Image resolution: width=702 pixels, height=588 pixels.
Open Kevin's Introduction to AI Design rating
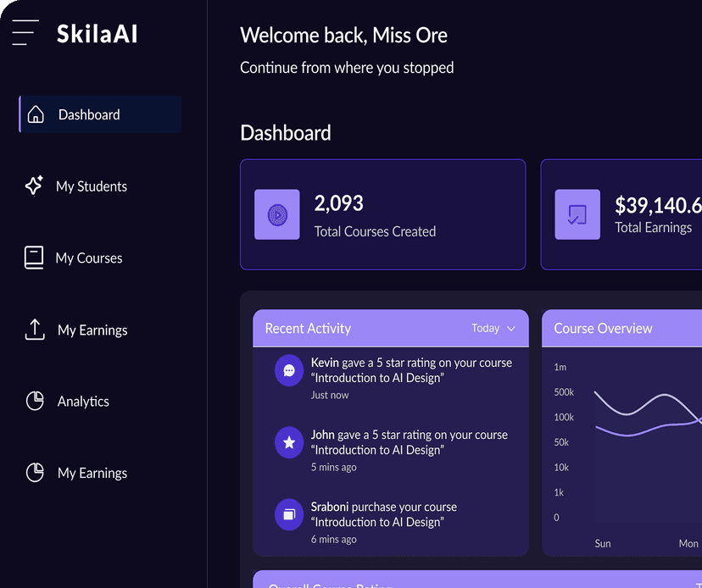[411, 370]
